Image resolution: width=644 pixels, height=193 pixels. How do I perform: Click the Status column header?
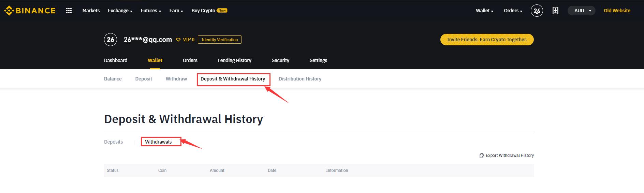tap(113, 170)
